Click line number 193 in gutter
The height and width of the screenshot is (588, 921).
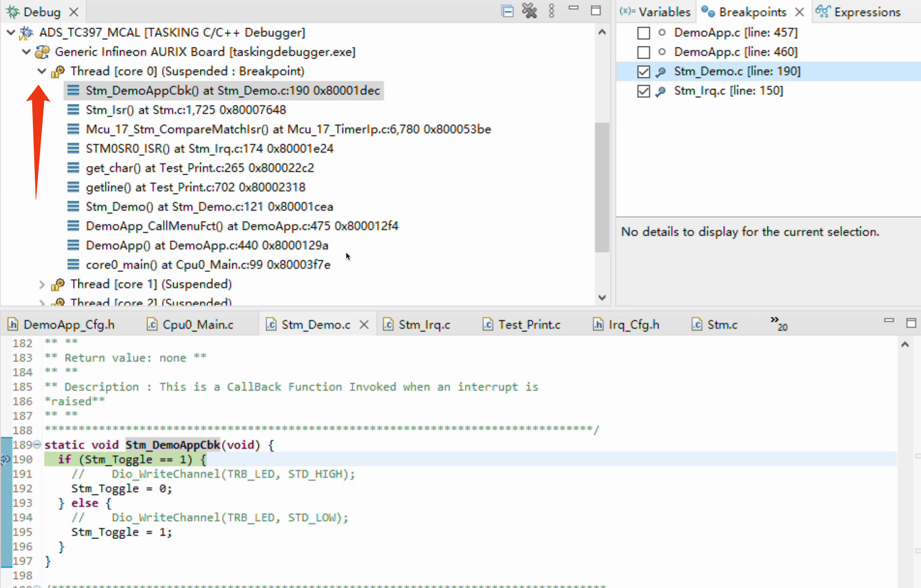tap(23, 503)
